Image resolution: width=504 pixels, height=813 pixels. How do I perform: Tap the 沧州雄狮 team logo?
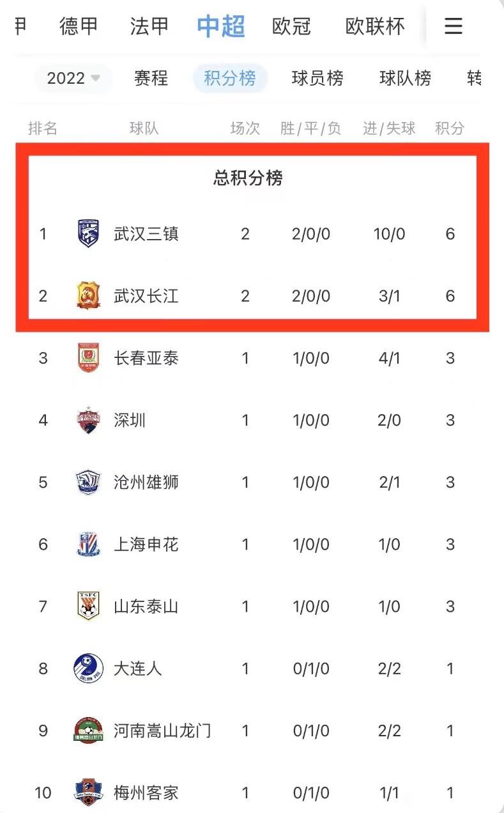click(x=88, y=482)
